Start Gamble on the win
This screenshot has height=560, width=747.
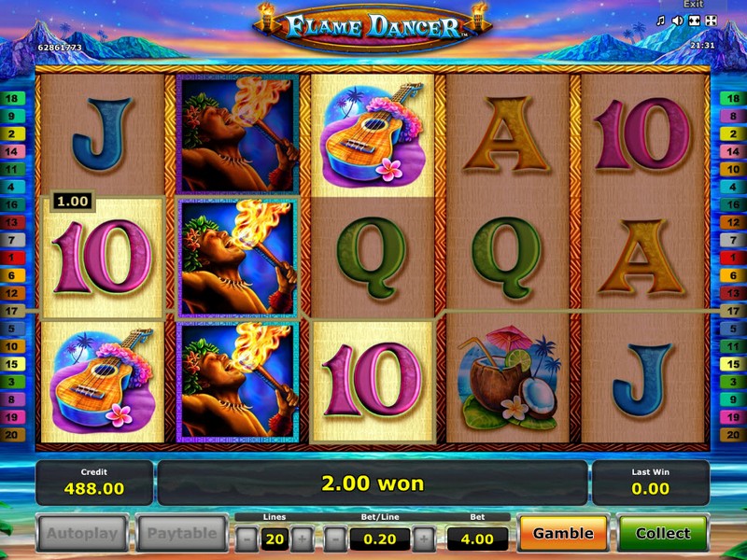tap(563, 533)
